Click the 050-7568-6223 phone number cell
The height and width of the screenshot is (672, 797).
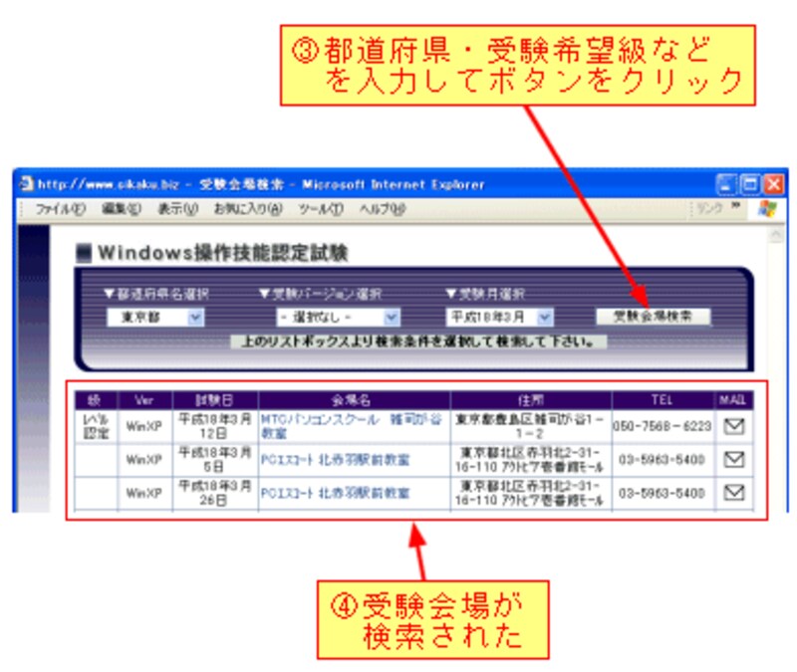662,426
